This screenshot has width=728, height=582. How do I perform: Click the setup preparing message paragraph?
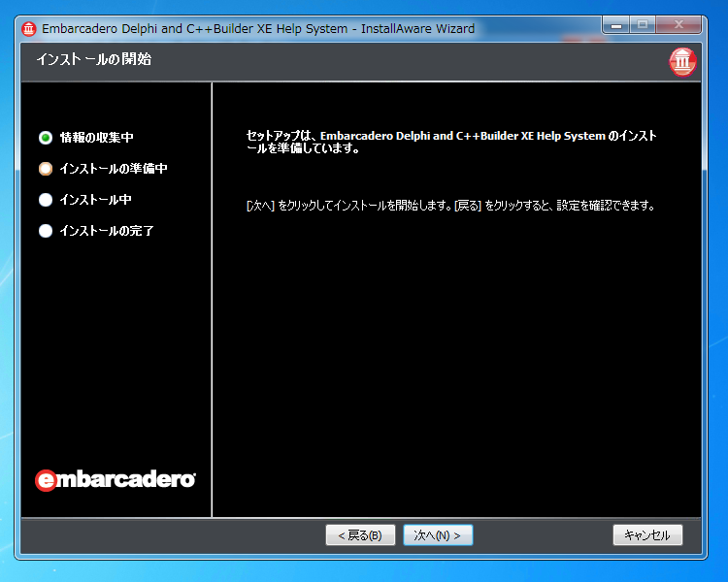451,142
